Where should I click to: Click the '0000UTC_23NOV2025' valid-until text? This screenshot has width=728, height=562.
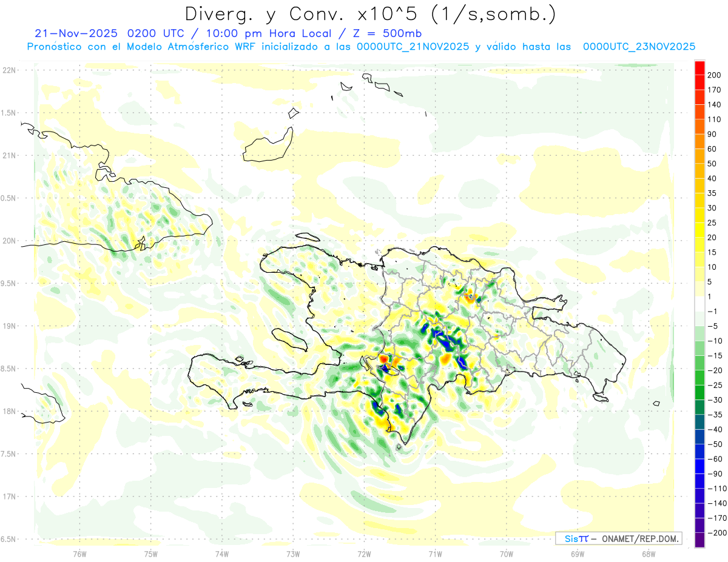tap(639, 47)
